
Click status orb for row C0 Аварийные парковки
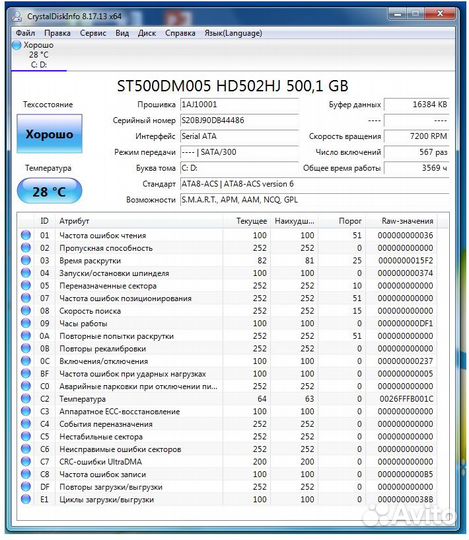coord(26,386)
